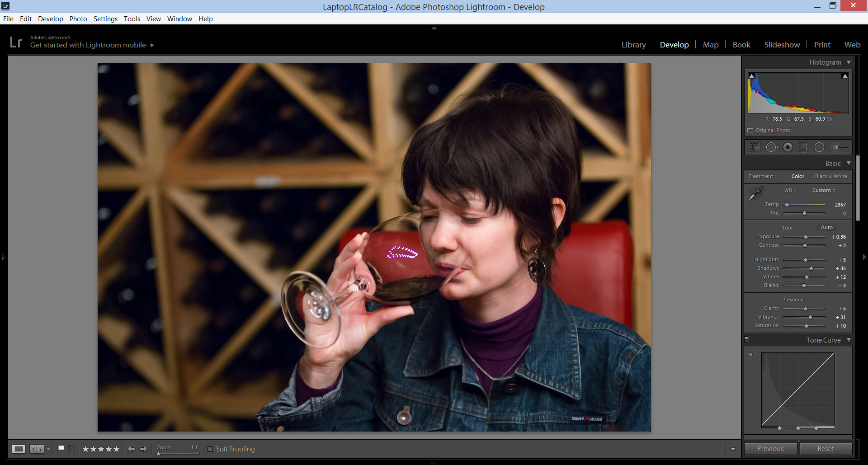Image resolution: width=868 pixels, height=465 pixels.
Task: Click the Temp slider handle
Action: click(x=787, y=205)
